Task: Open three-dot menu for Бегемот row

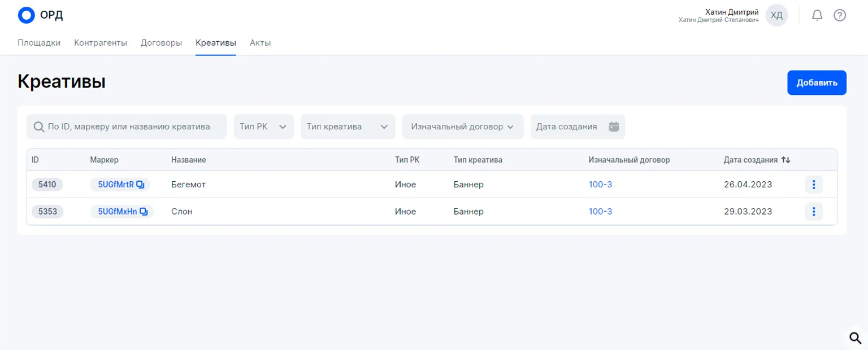Action: [814, 185]
